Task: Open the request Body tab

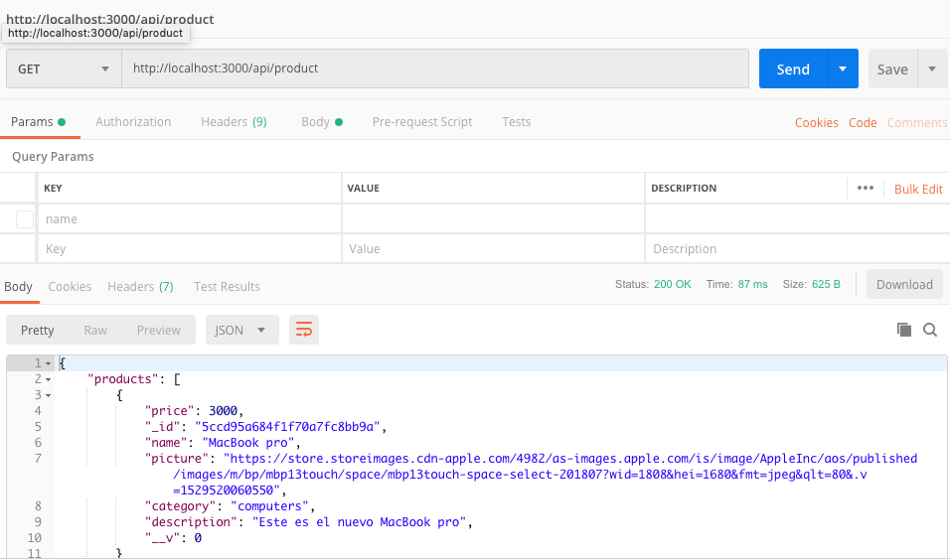Action: (x=322, y=122)
